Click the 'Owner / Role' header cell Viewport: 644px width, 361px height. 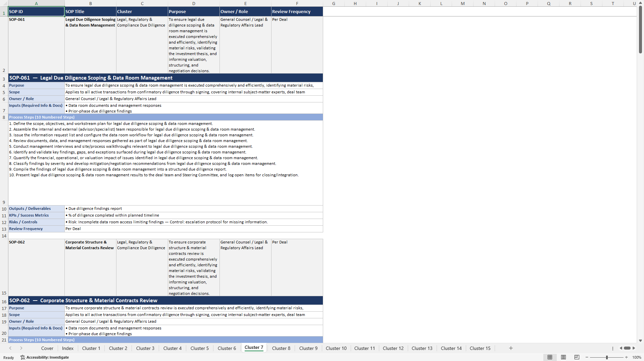(x=245, y=11)
